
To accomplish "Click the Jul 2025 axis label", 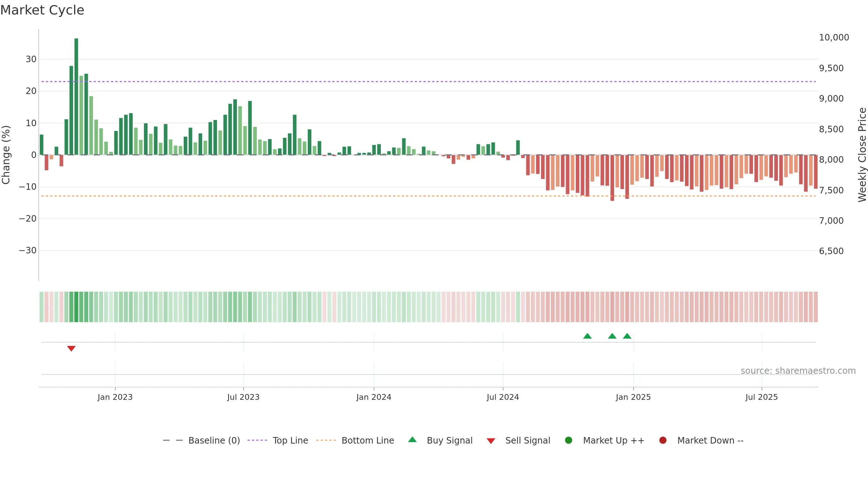I will [762, 397].
